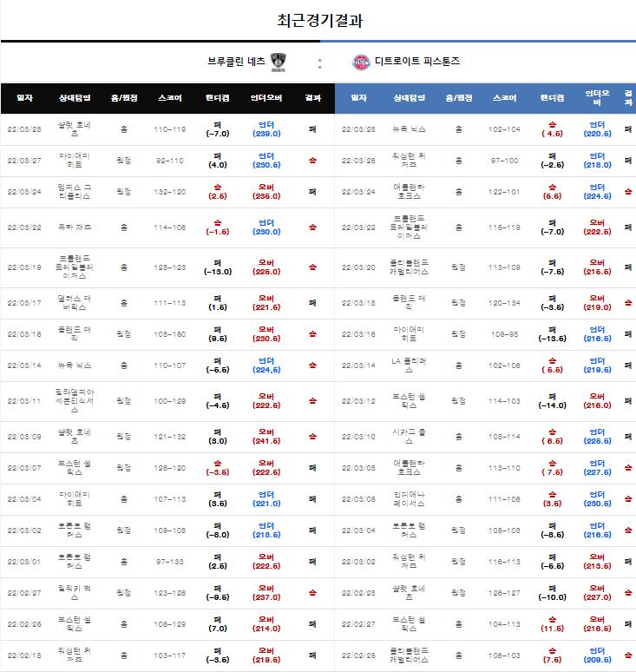Viewport: 636px width, 672px height.
Task: Click the Detroit Pistons team logo
Action: tap(361, 63)
